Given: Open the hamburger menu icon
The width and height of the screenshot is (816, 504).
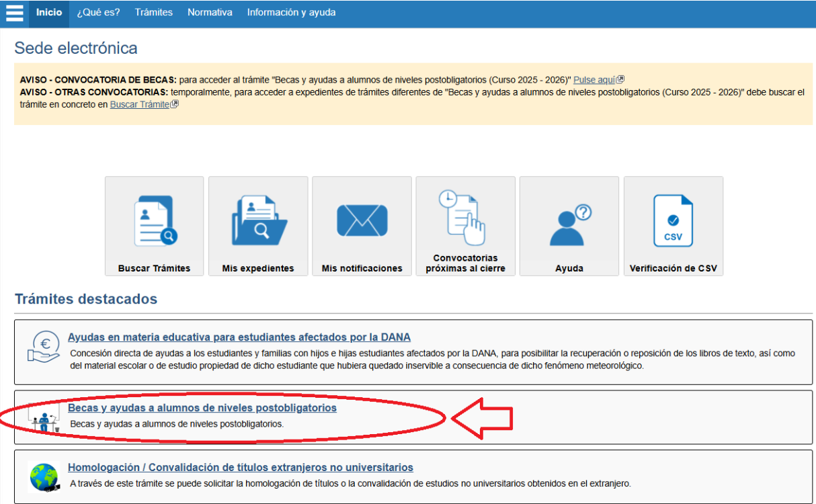Looking at the screenshot, I should click(14, 13).
